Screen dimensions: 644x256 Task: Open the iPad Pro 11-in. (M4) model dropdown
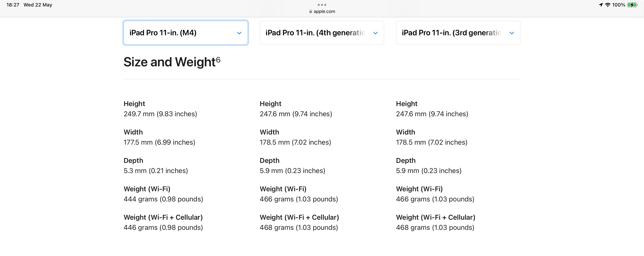click(x=186, y=33)
